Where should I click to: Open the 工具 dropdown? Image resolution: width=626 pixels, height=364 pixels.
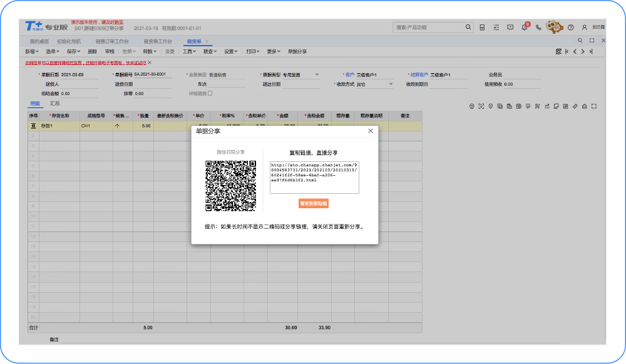(189, 52)
